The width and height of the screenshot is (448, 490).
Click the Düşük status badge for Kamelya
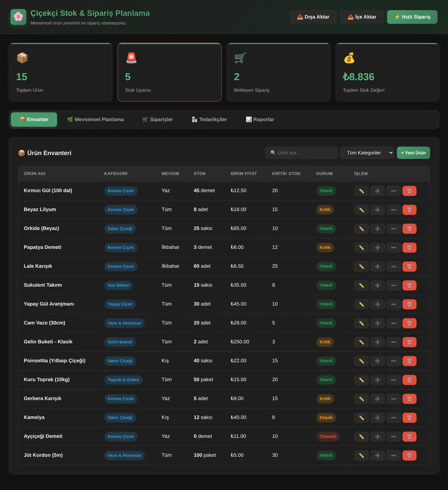click(326, 418)
